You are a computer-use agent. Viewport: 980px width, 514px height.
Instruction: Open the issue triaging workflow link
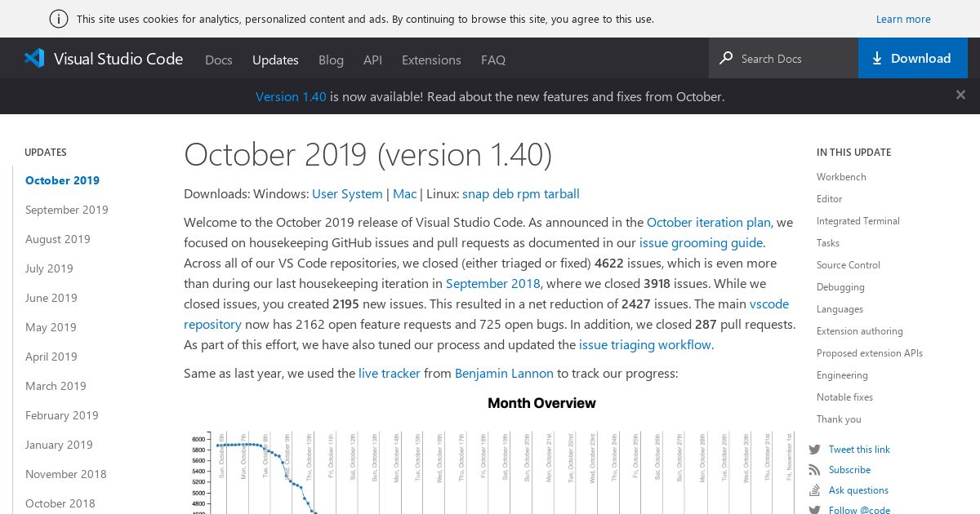[x=645, y=344]
